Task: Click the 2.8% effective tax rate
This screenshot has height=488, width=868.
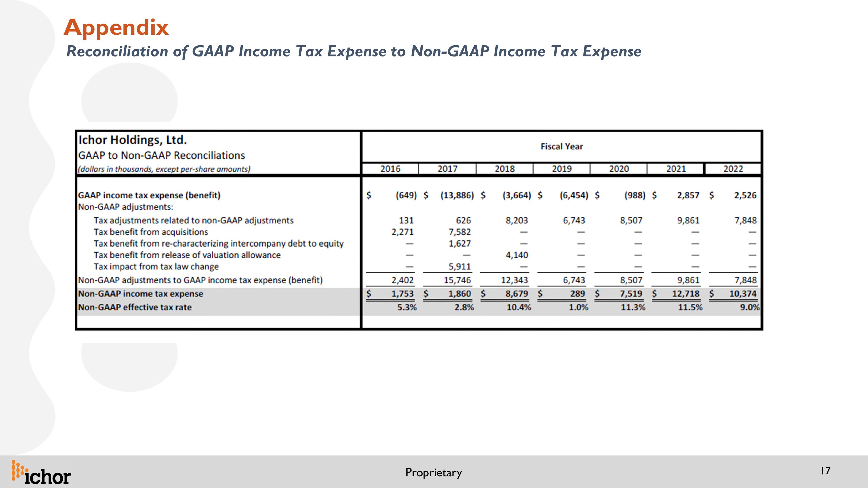Action: [x=464, y=307]
